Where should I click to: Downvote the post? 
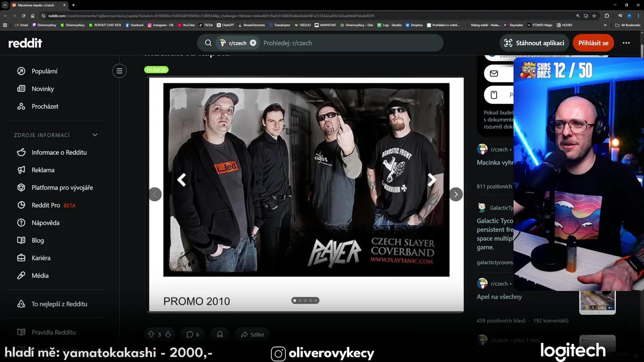168,334
